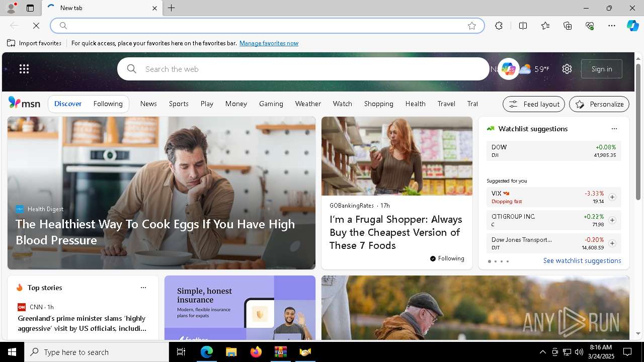Open the Favorites toolbar icon
Viewport: 644px width, 362px height.
point(545,26)
